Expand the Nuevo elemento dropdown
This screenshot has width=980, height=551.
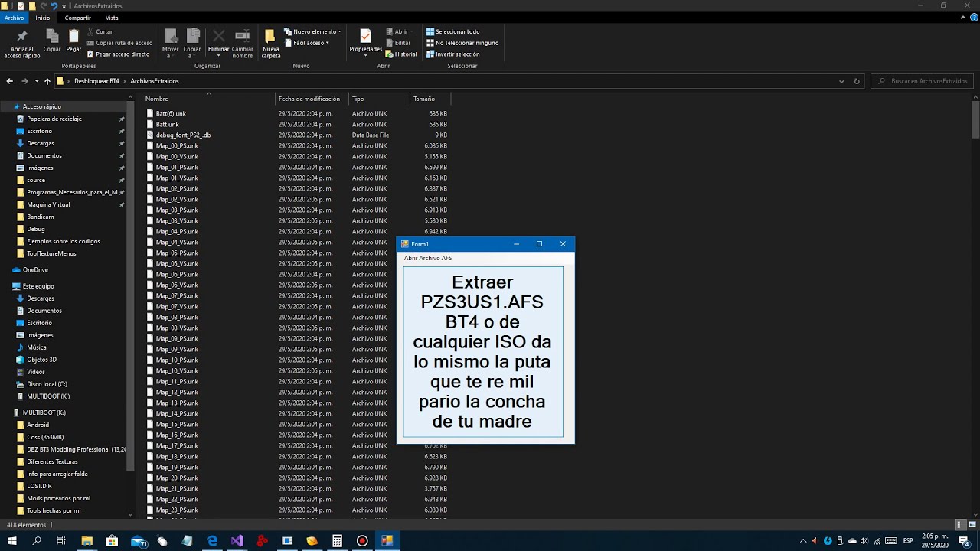tap(312, 31)
